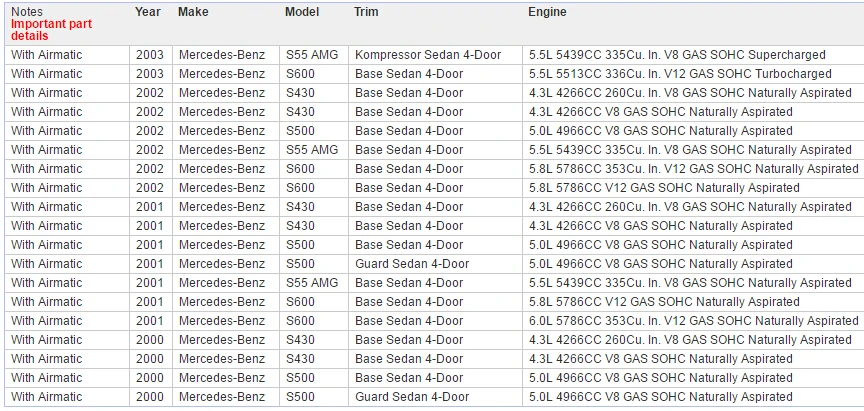The height and width of the screenshot is (411, 864).
Task: Select the 5.5L V8 'Supercharged' engine cell
Action: pos(677,55)
